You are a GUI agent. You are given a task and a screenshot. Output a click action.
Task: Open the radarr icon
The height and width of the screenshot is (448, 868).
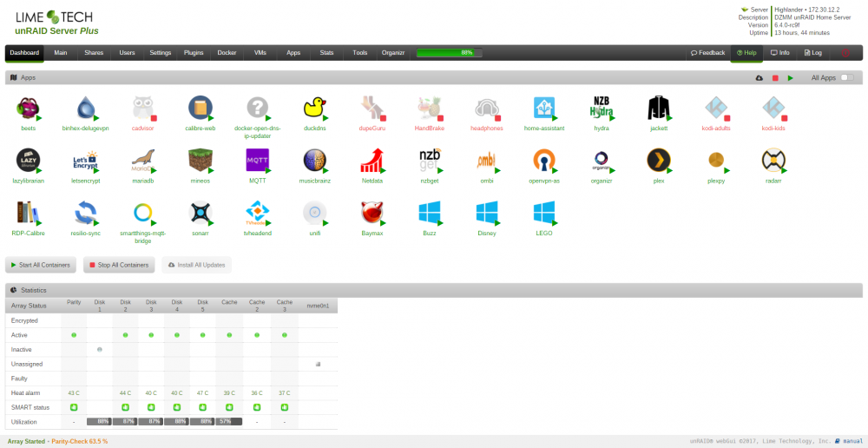coord(773,160)
